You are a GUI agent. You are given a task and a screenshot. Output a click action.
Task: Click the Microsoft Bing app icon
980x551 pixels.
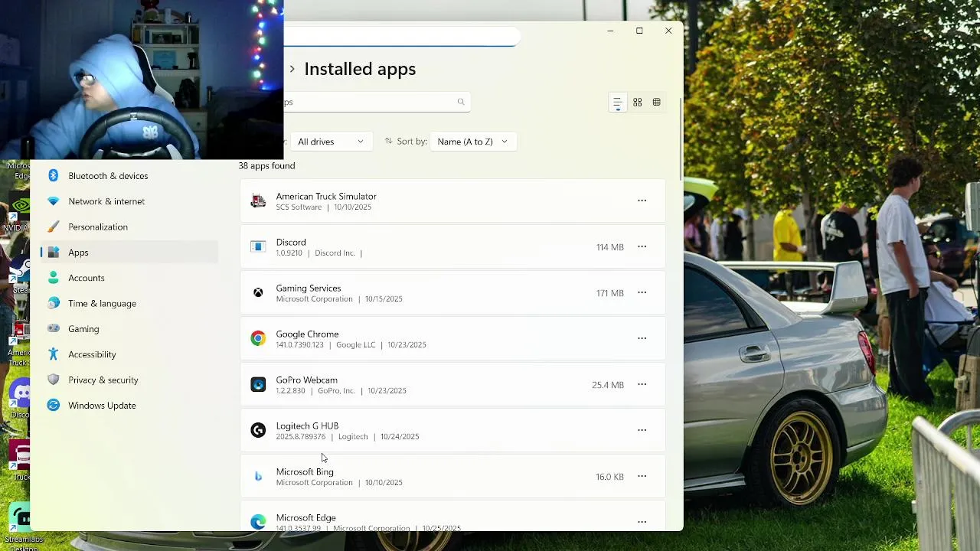point(258,476)
